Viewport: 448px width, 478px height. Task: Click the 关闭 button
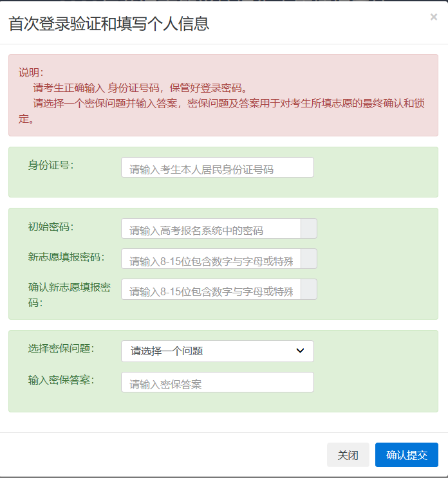point(348,455)
